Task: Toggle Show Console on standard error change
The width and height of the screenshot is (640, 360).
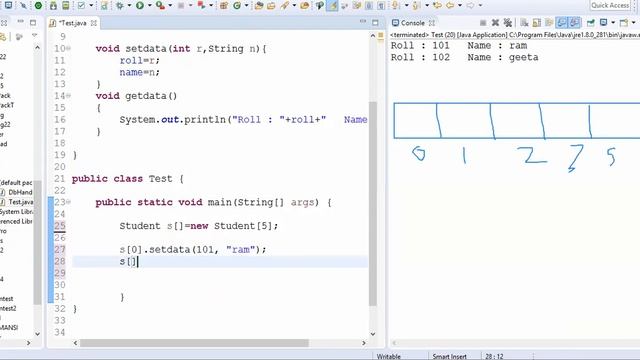Action: 574,23
